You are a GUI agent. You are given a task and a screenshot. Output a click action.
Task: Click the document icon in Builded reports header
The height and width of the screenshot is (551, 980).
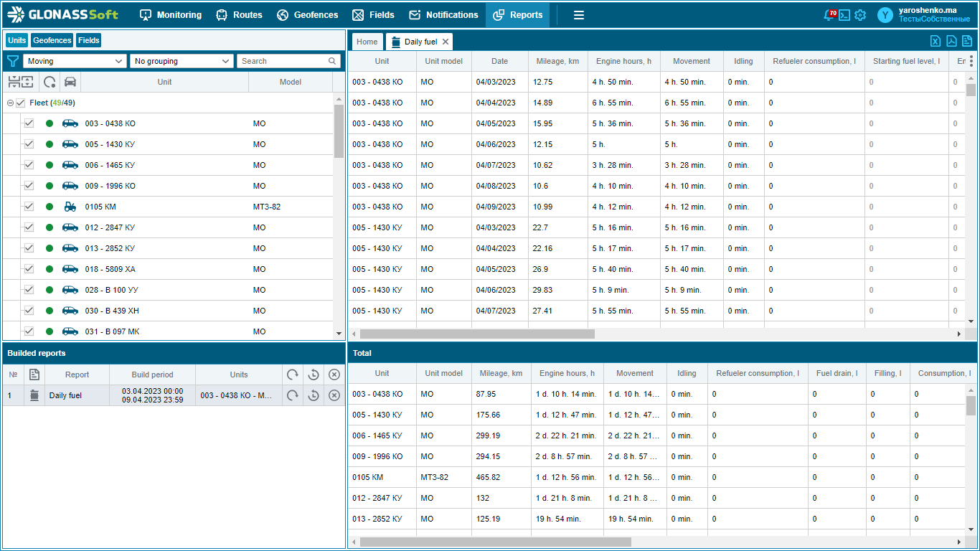34,375
